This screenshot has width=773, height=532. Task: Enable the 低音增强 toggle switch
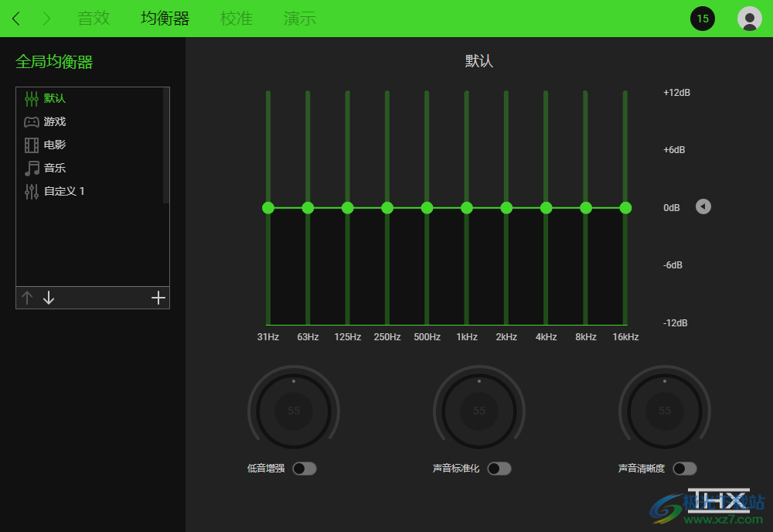click(x=304, y=468)
